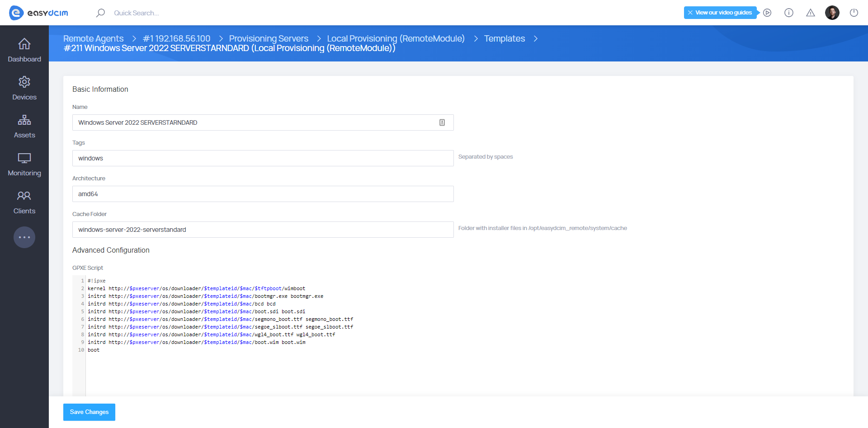Open the Monitoring sidebar section
868x428 pixels.
click(24, 165)
